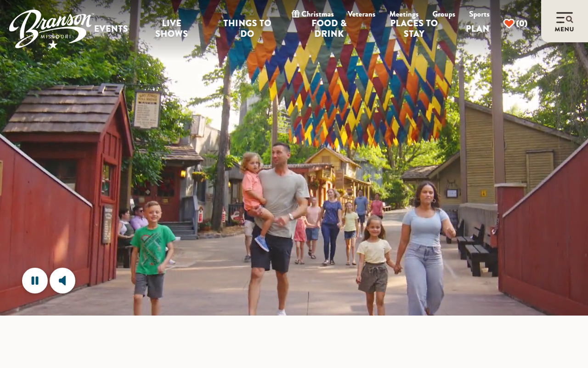588x368 pixels.
Task: Go to the Sports link
Action: coord(479,14)
